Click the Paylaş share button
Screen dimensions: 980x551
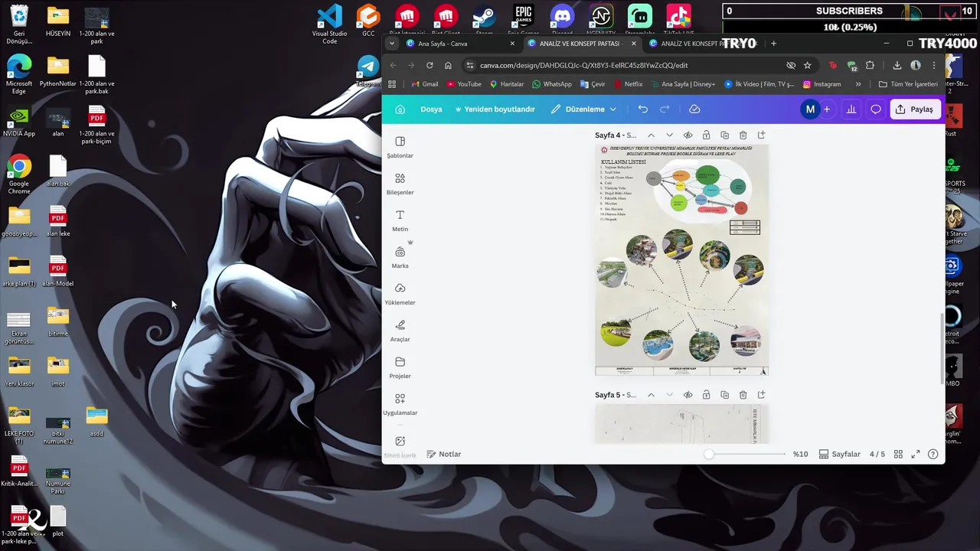click(914, 109)
